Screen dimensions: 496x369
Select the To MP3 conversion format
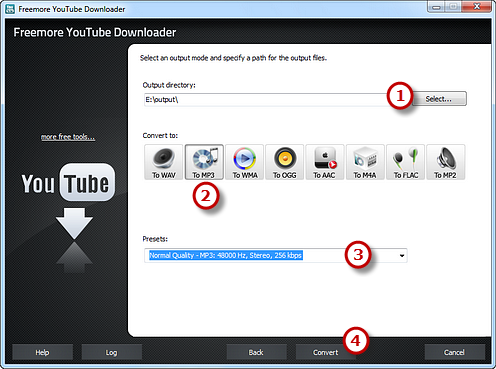204,162
